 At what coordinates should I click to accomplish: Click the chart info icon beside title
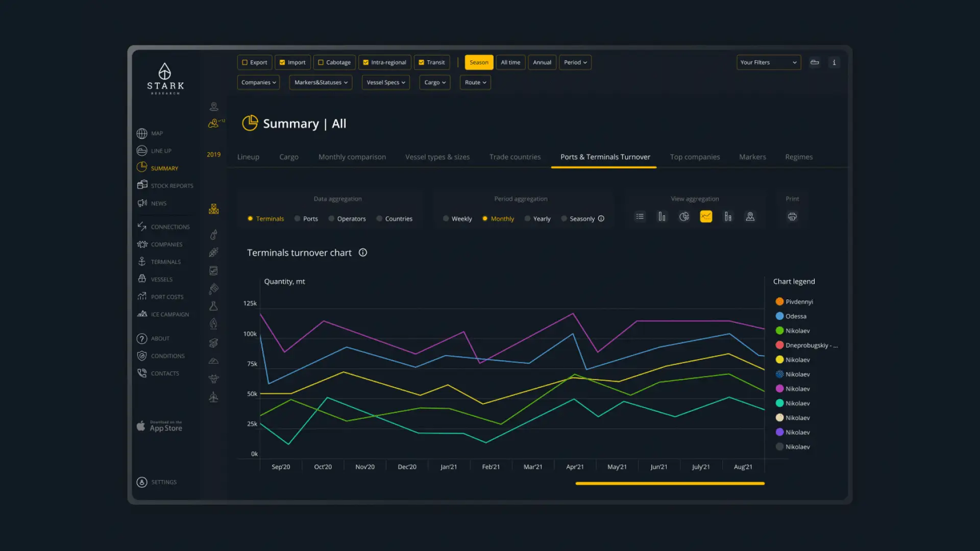pyautogui.click(x=363, y=253)
